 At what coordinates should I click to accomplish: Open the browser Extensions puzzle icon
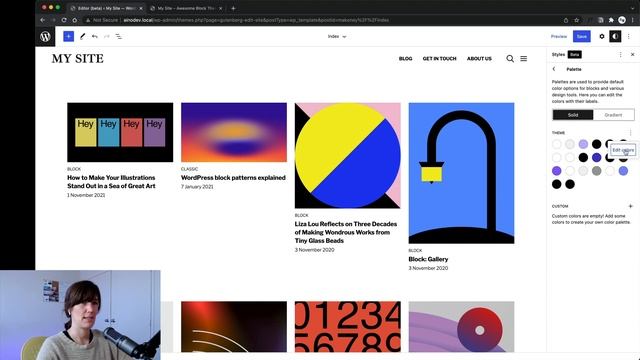pyautogui.click(x=611, y=20)
